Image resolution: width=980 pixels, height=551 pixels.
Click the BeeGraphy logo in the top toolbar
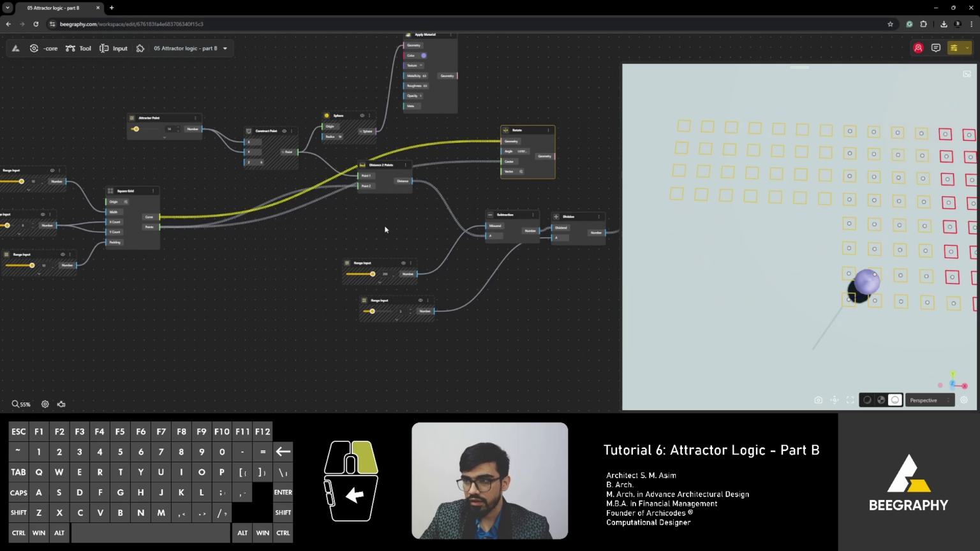(15, 48)
